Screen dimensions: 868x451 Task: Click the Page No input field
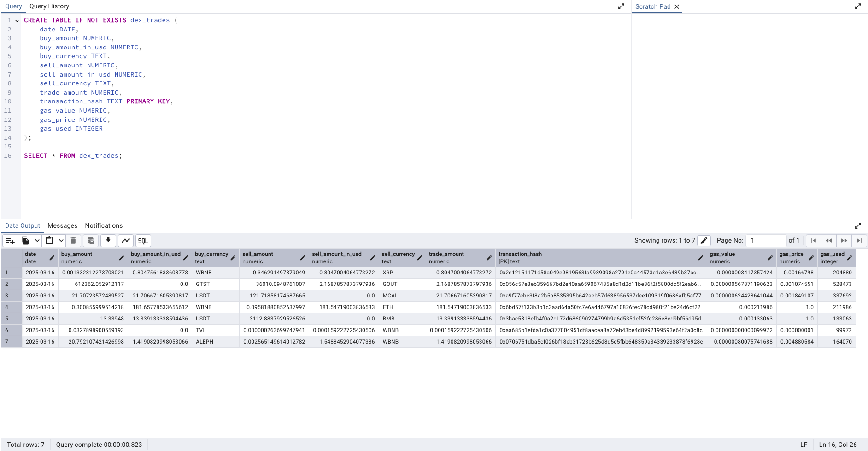coord(765,240)
